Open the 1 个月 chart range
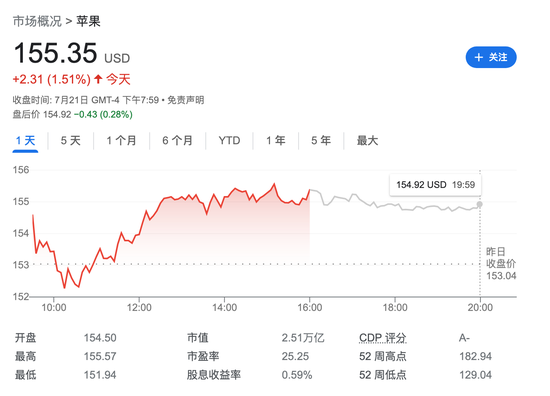The image size is (550, 396). coord(121,141)
